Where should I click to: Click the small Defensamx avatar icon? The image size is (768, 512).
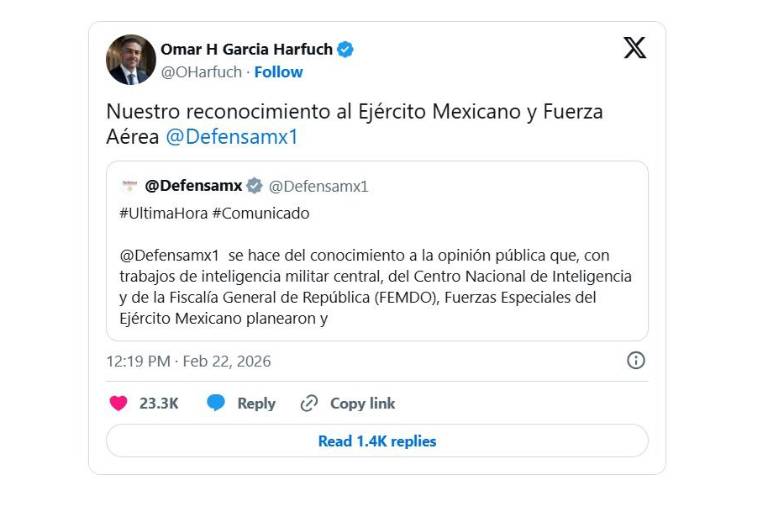click(x=128, y=186)
